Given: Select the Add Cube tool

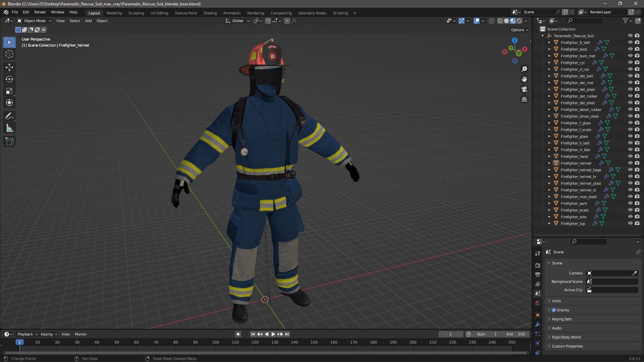Looking at the screenshot, I should (x=9, y=141).
